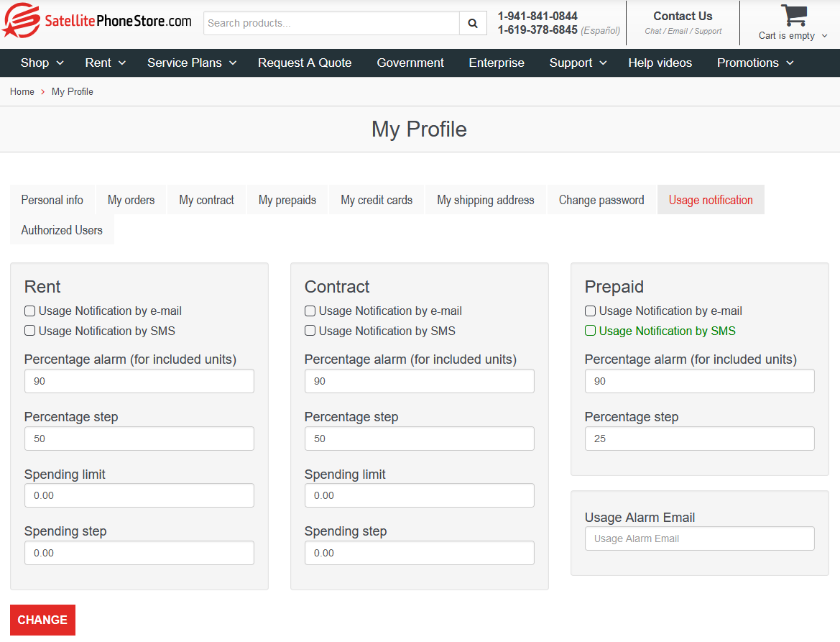The image size is (840, 642).
Task: Switch to Change password tab
Action: pos(601,200)
